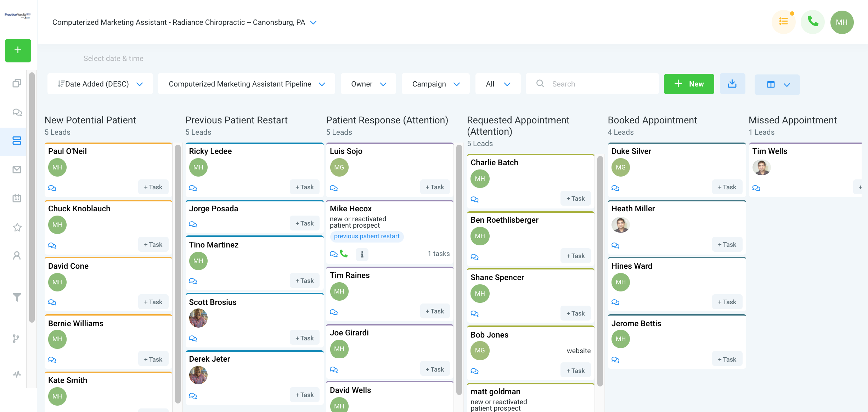This screenshot has height=412, width=868.
Task: Open the Tino Martinez lead card
Action: 254,263
